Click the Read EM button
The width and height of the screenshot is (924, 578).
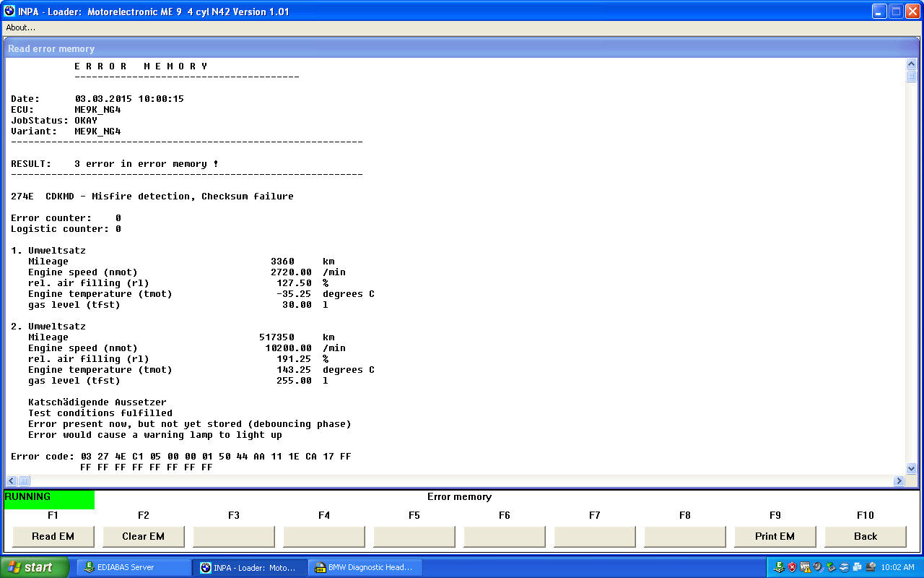53,536
